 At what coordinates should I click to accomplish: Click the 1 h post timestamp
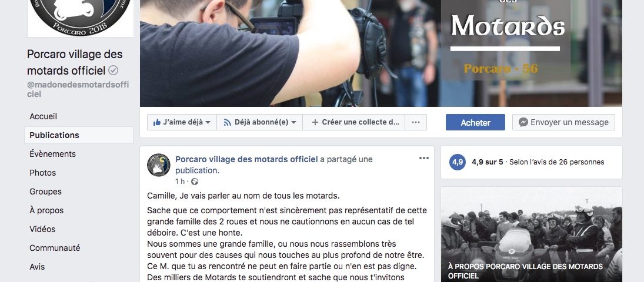pos(180,182)
